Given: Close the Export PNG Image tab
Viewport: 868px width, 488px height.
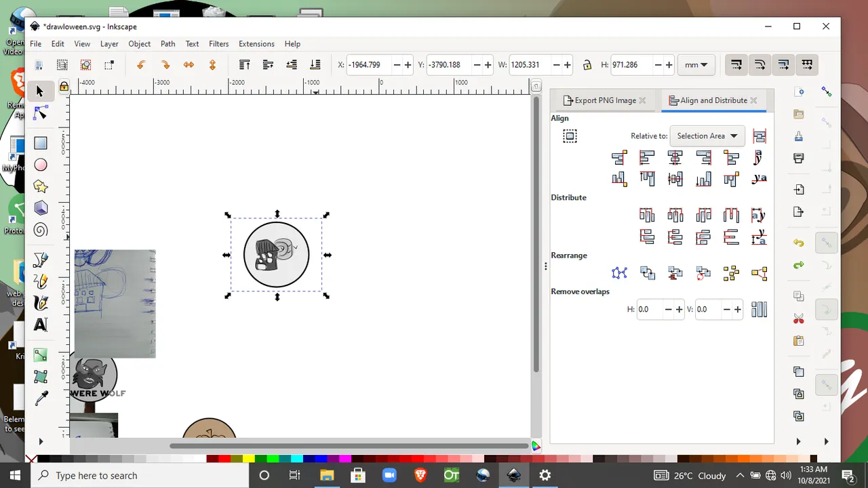Looking at the screenshot, I should 642,100.
